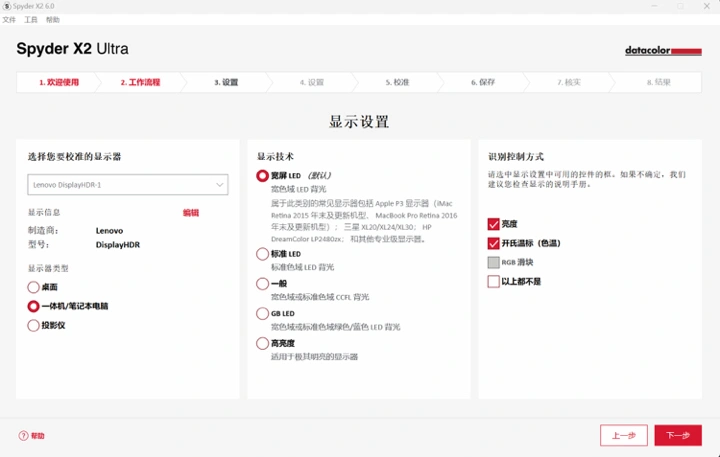Click the 上一步 button

(x=624, y=435)
